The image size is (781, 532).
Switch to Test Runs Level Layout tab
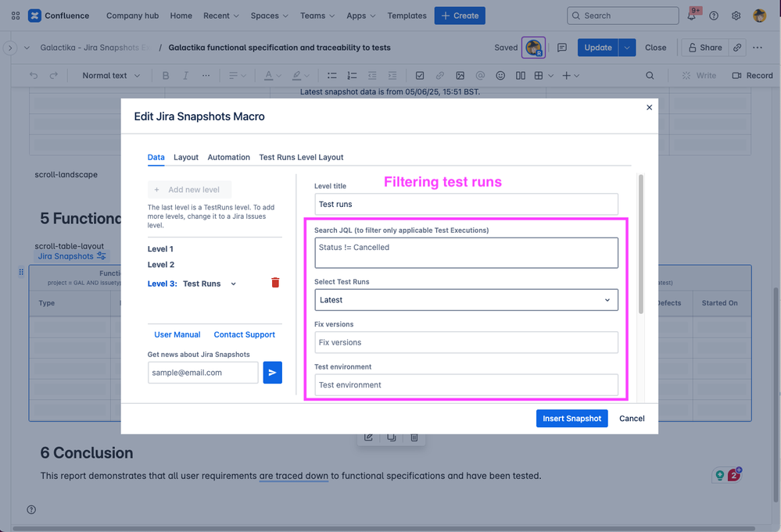[x=301, y=157]
